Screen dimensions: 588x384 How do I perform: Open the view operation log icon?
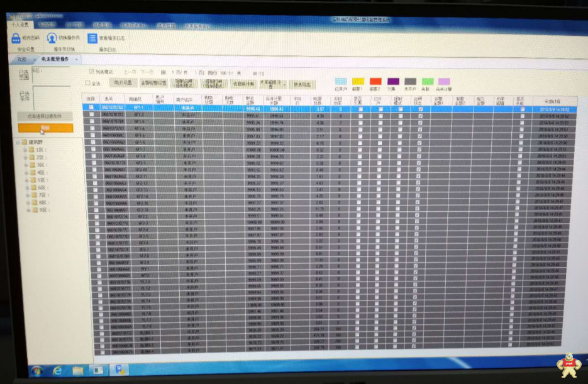point(92,38)
